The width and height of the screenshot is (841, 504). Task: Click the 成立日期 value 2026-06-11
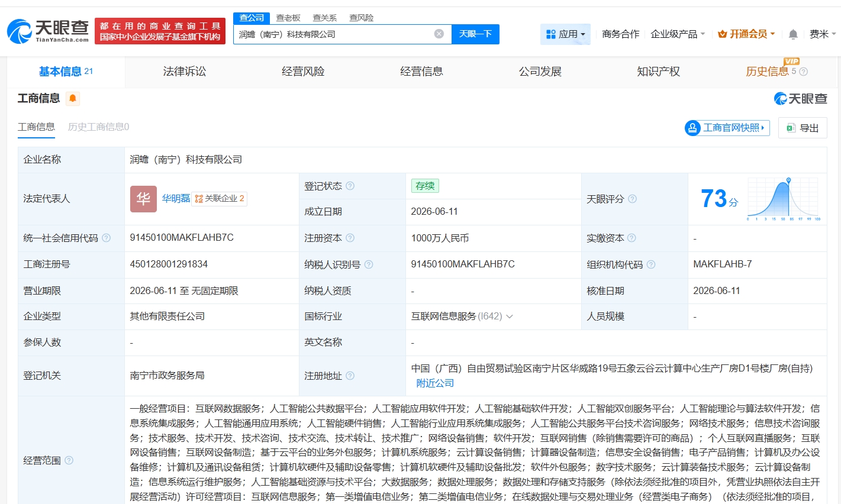pos(434,212)
